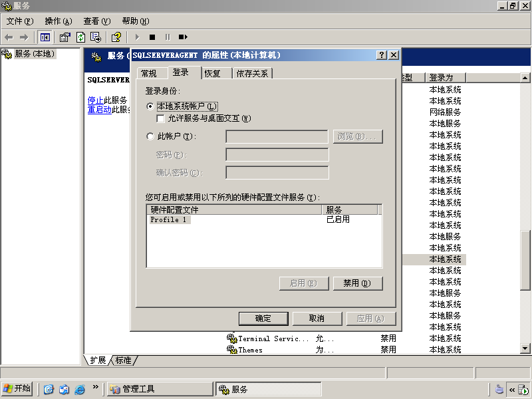This screenshot has width=532, height=399.
Task: Open the 开始 Start button
Action: click(x=17, y=389)
